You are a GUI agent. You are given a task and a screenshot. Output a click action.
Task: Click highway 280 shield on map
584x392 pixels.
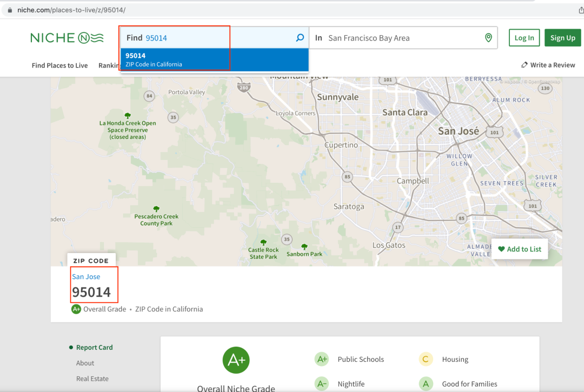(243, 88)
